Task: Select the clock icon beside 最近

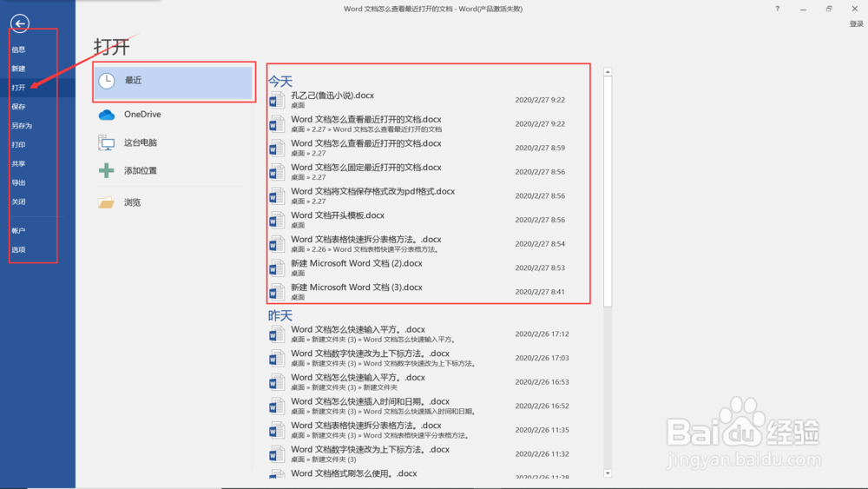Action: point(106,81)
